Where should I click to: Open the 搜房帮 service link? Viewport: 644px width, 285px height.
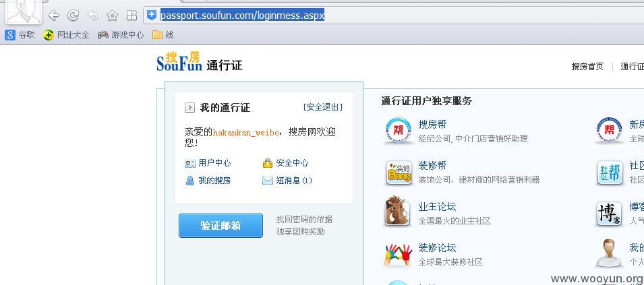(432, 124)
